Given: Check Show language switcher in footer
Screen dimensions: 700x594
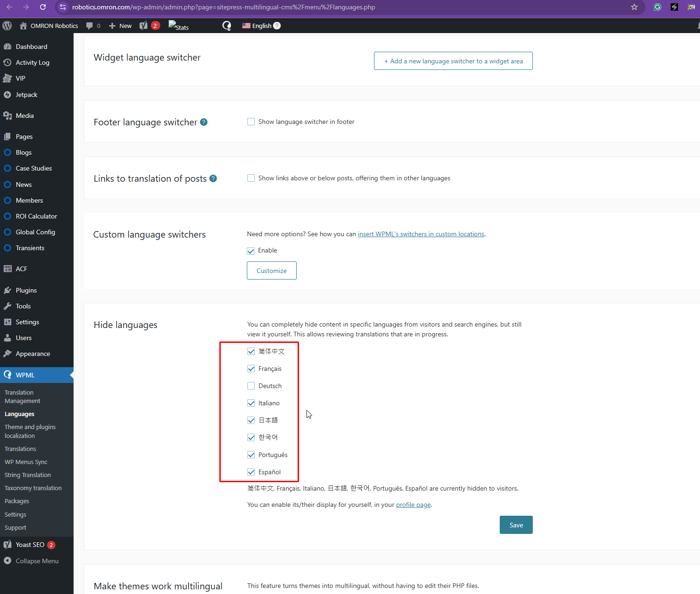Looking at the screenshot, I should point(251,122).
